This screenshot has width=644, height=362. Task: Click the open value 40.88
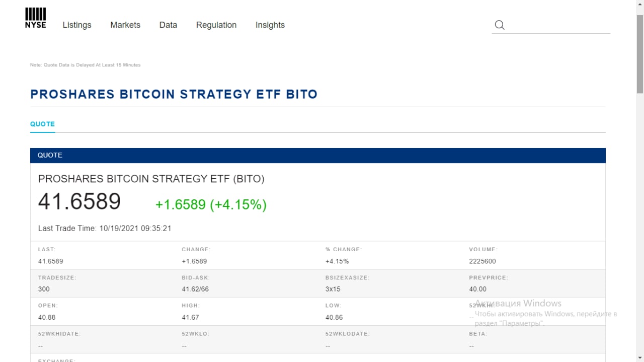(47, 317)
